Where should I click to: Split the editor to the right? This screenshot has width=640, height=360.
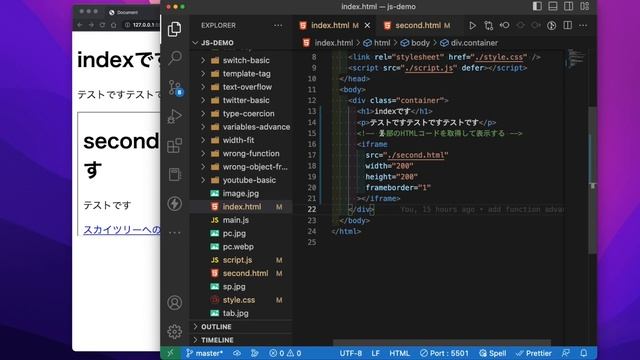point(567,25)
